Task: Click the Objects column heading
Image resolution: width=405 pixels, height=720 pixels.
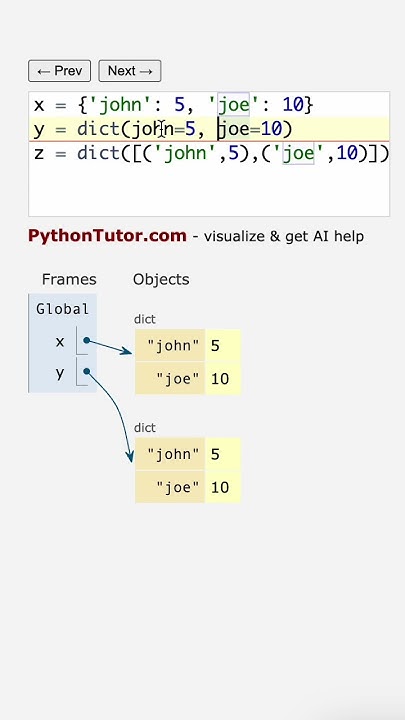Action: (x=161, y=279)
